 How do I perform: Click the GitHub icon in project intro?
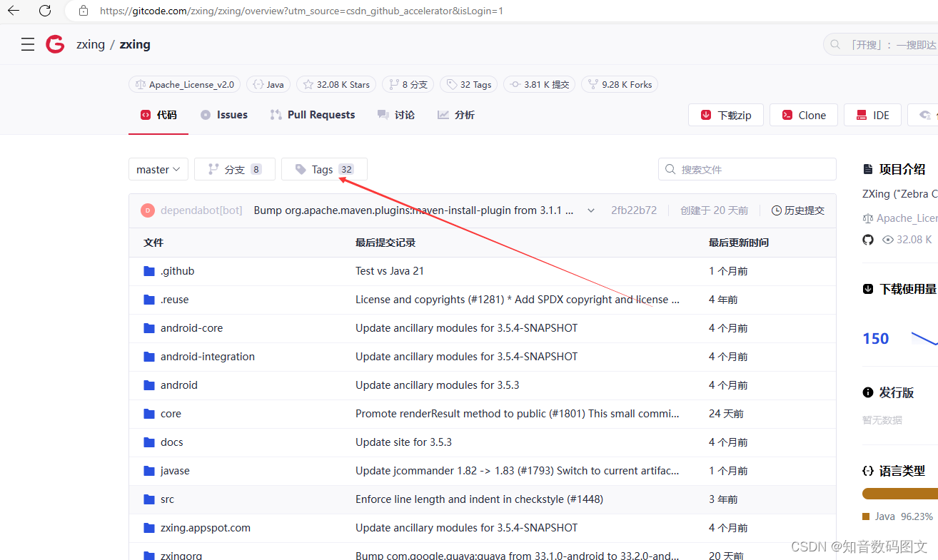(x=868, y=240)
